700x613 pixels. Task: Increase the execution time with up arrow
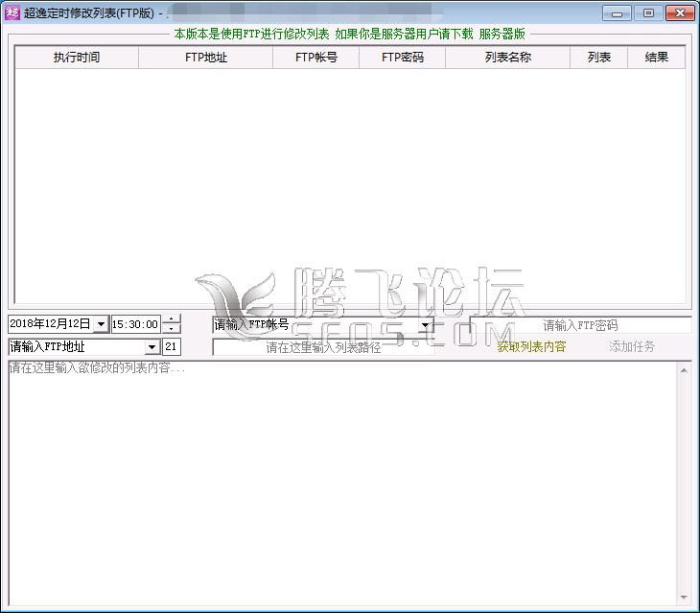pyautogui.click(x=171, y=320)
